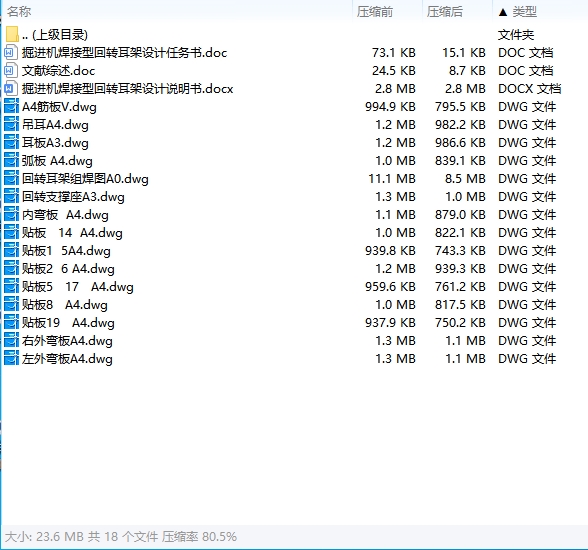Click the 文件夹 type cell
Image resolution: width=588 pixels, height=550 pixels.
(x=516, y=34)
